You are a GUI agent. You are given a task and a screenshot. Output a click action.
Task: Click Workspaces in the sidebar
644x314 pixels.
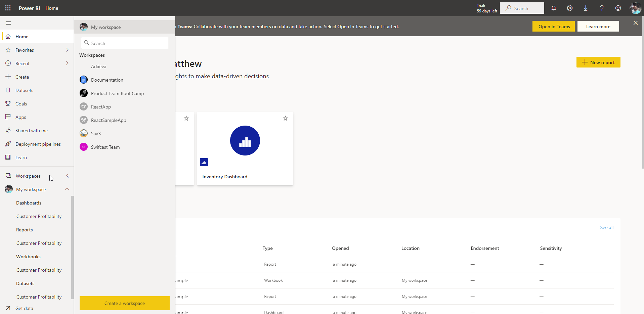click(28, 176)
